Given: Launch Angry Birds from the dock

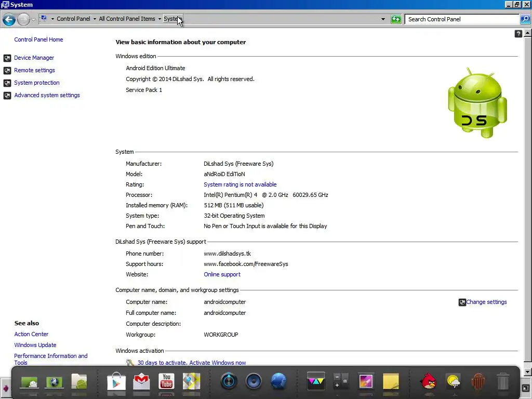Looking at the screenshot, I should point(428,381).
